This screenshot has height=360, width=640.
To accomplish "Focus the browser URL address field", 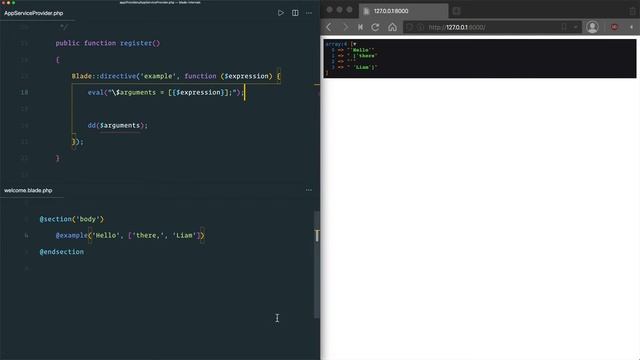I will [x=492, y=27].
